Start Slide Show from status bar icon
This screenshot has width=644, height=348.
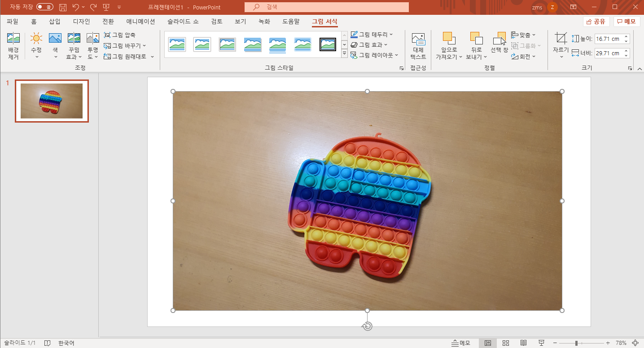(x=541, y=343)
